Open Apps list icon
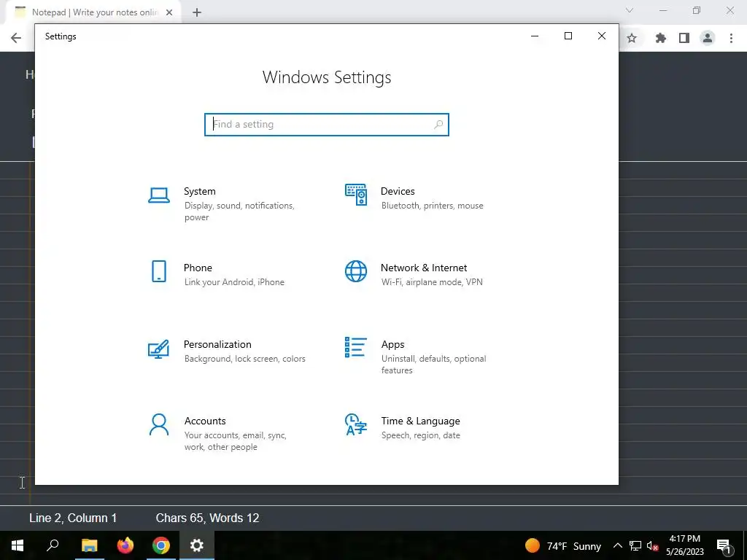The image size is (747, 560). click(x=356, y=347)
